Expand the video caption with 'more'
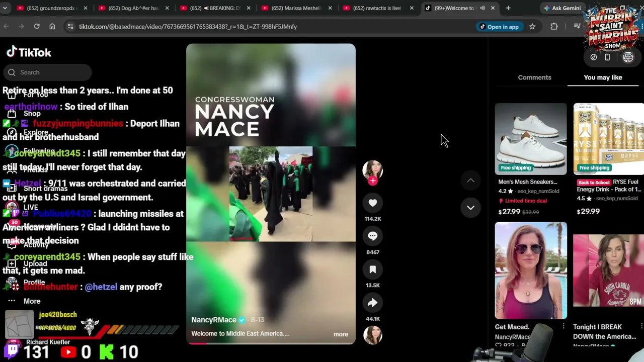The image size is (644, 362). point(341,334)
